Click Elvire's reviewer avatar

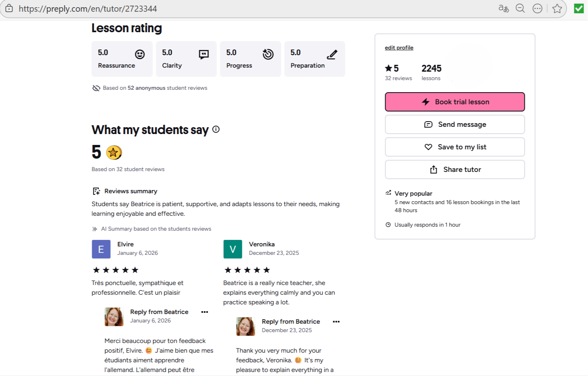[101, 249]
